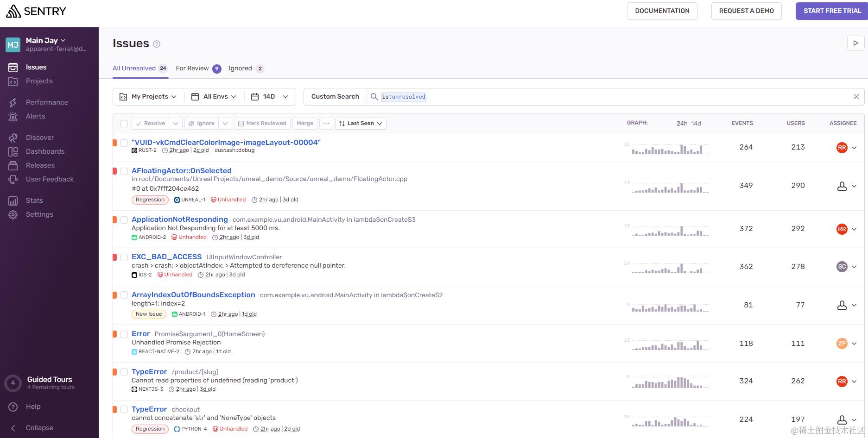Open the more actions ellipsis menu
The height and width of the screenshot is (438, 868).
click(326, 124)
